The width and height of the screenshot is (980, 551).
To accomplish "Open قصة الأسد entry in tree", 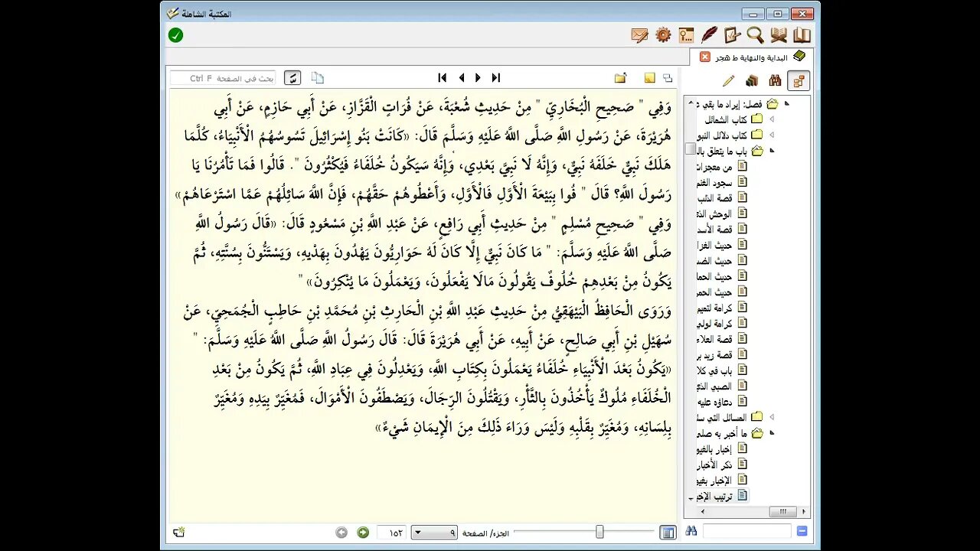I will coord(722,229).
